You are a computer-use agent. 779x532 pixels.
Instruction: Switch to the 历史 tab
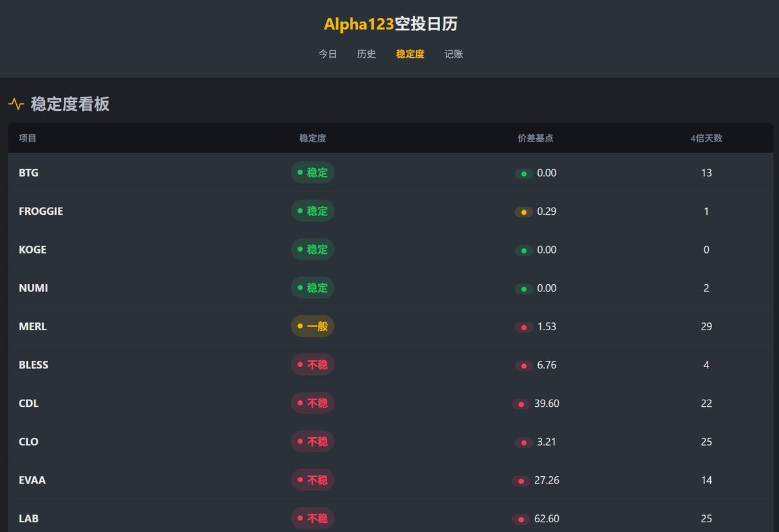click(366, 54)
